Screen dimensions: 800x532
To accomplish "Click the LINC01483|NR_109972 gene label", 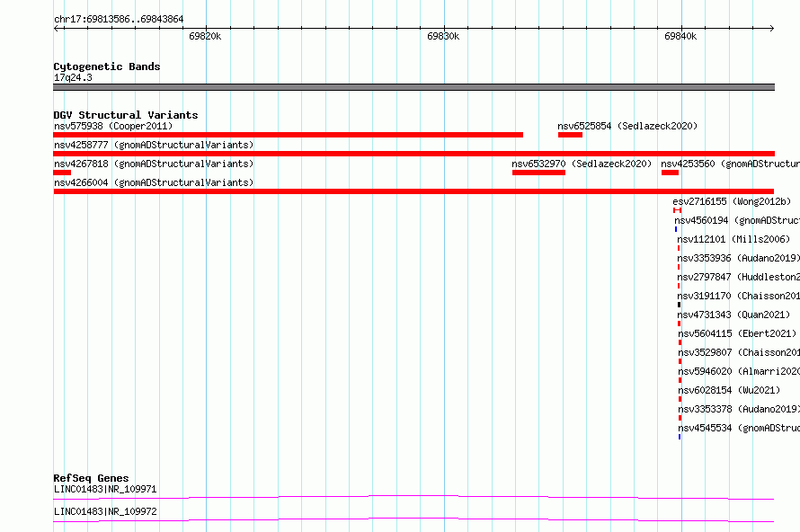I will (x=105, y=511).
